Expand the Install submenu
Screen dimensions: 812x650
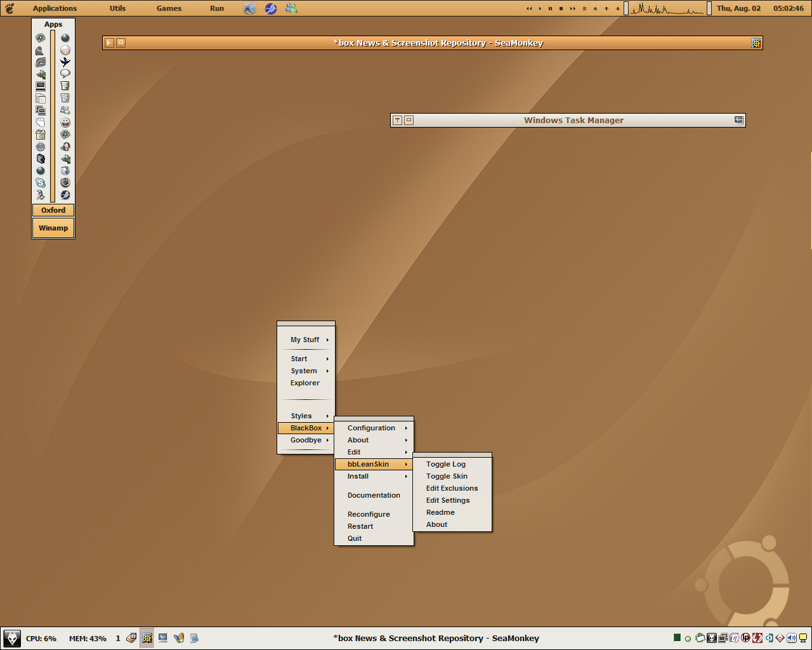374,476
